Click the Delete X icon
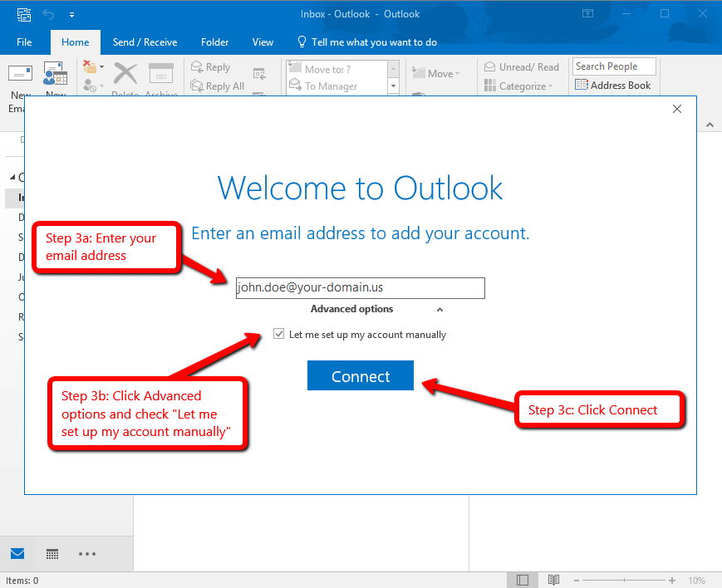The image size is (722, 588). [125, 74]
